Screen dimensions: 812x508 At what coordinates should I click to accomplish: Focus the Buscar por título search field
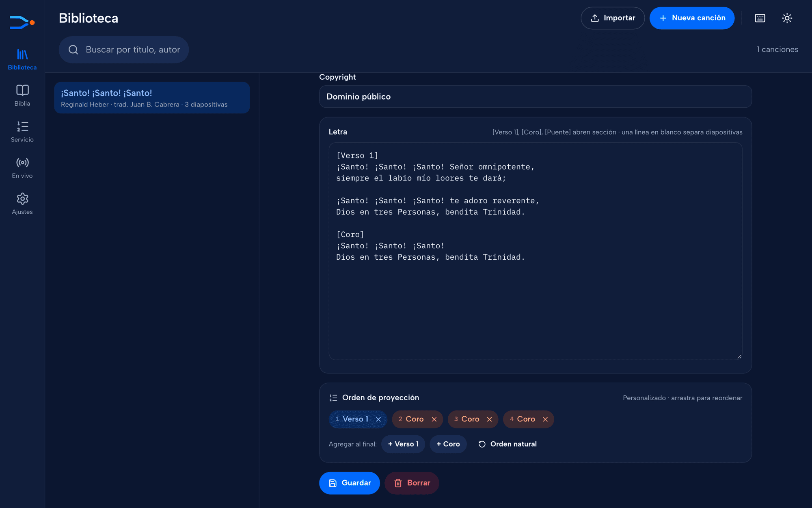pyautogui.click(x=124, y=50)
